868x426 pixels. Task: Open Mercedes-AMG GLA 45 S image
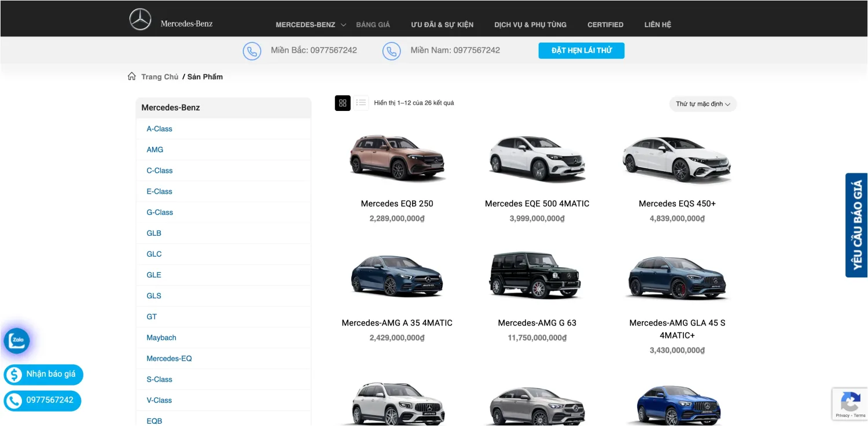pyautogui.click(x=677, y=277)
